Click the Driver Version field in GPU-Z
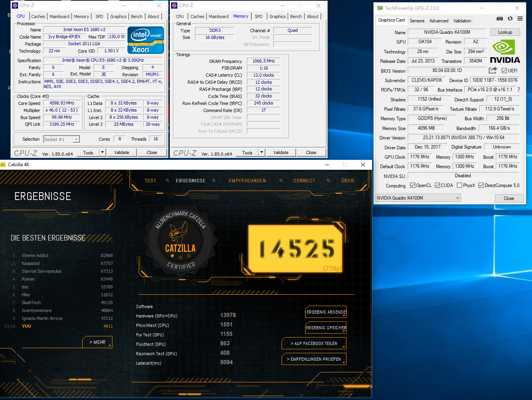This screenshot has width=532, height=400. coord(464,138)
